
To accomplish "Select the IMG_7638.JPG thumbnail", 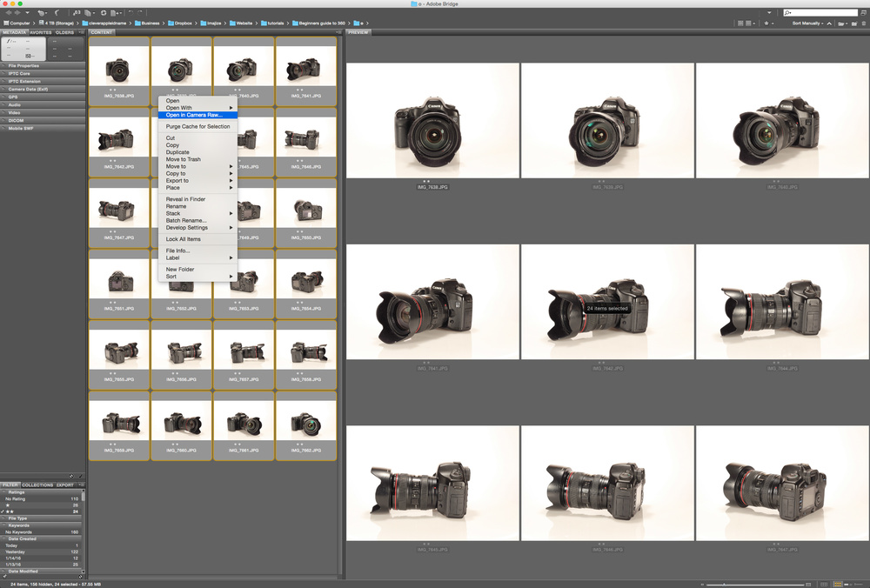I will coord(119,70).
